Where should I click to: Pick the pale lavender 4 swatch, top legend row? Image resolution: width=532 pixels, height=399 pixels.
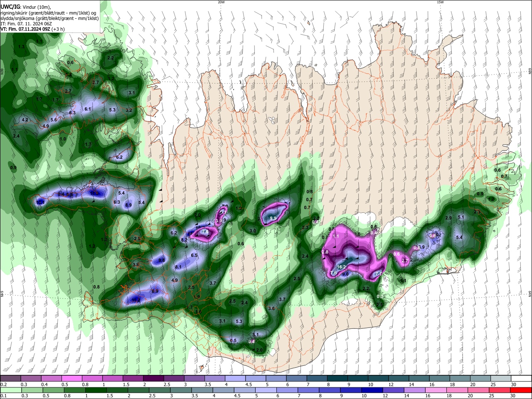pyautogui.click(x=235, y=378)
